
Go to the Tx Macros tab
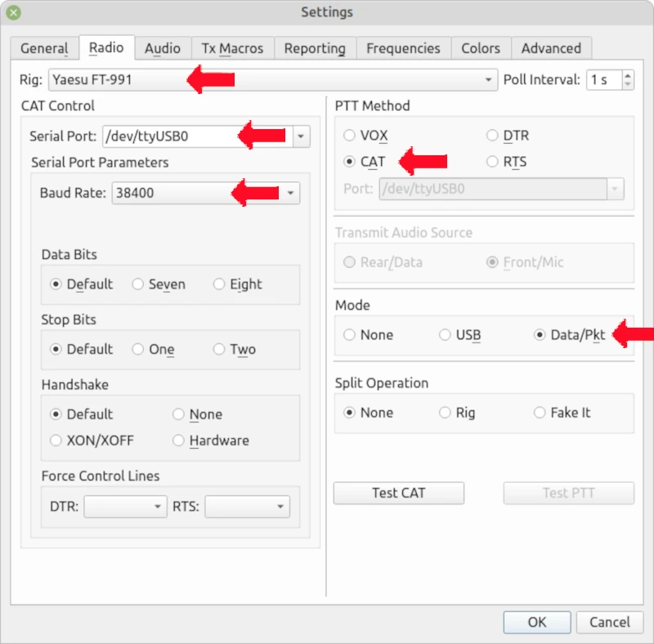coord(232,48)
